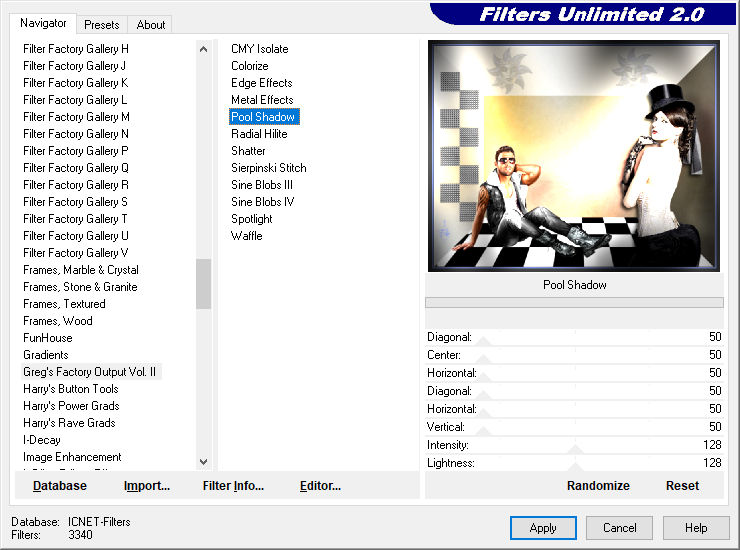The image size is (740, 550).
Task: Select the FunHouse category
Action: click(48, 338)
